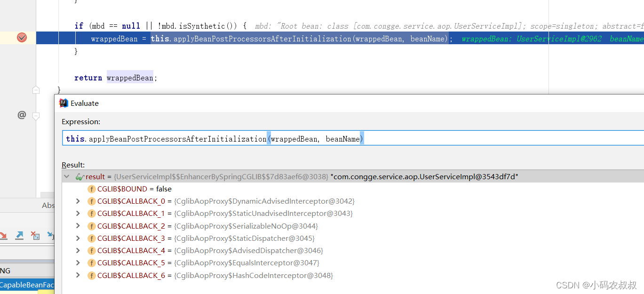This screenshot has height=294, width=644.
Task: Click field icon of CGLIB$CALLBACK_4
Action: pos(92,251)
